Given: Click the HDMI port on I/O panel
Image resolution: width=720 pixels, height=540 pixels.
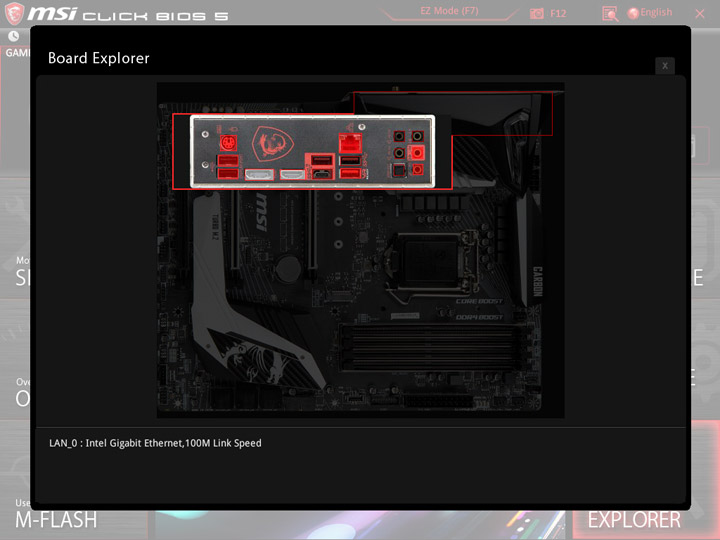Looking at the screenshot, I should click(x=292, y=174).
